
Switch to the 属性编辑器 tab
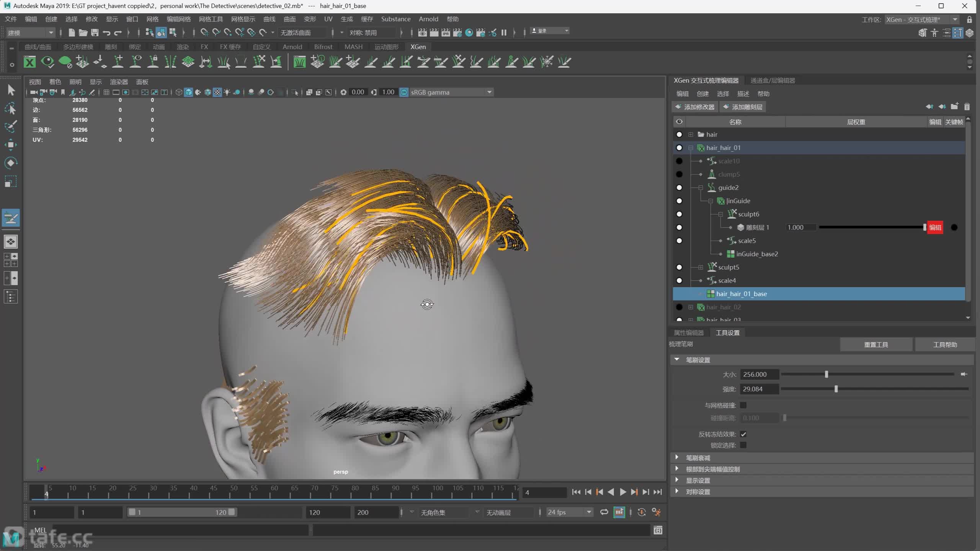coord(689,333)
